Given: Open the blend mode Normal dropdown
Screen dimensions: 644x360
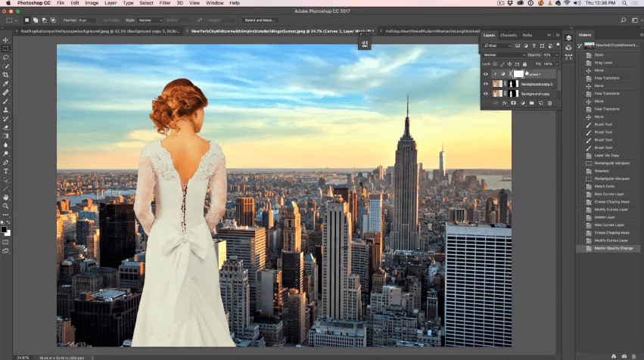Looking at the screenshot, I should pos(504,54).
